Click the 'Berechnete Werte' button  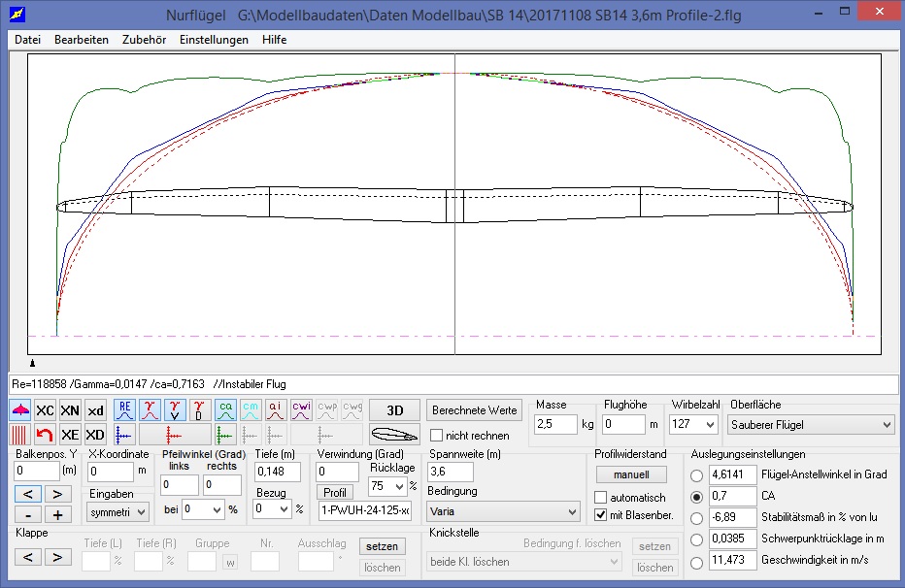pos(475,410)
